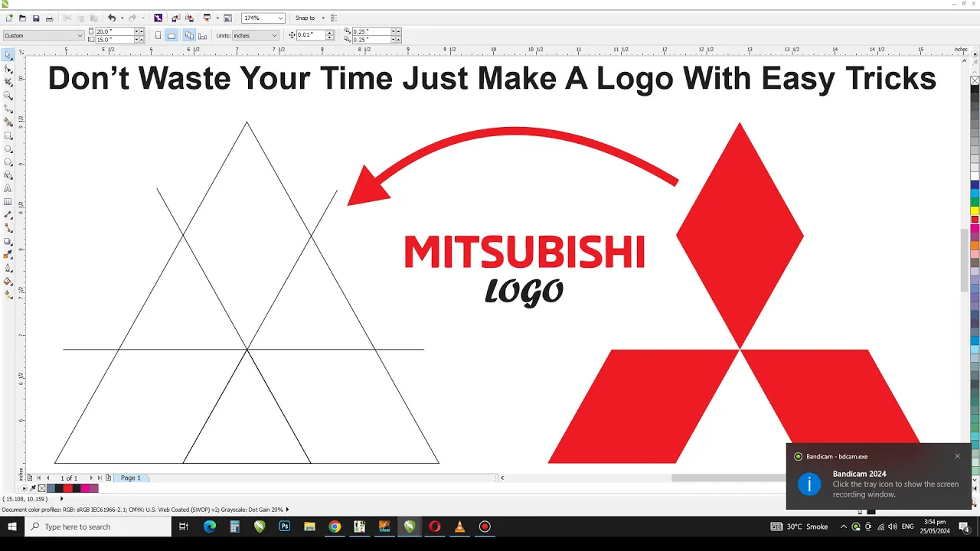The height and width of the screenshot is (551, 980).
Task: Click the taskbar search box
Action: point(98,527)
